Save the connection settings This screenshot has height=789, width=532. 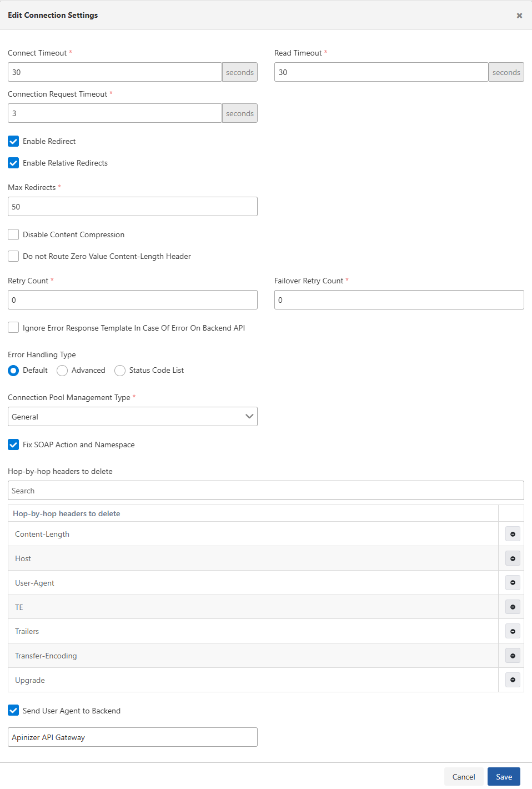point(504,777)
